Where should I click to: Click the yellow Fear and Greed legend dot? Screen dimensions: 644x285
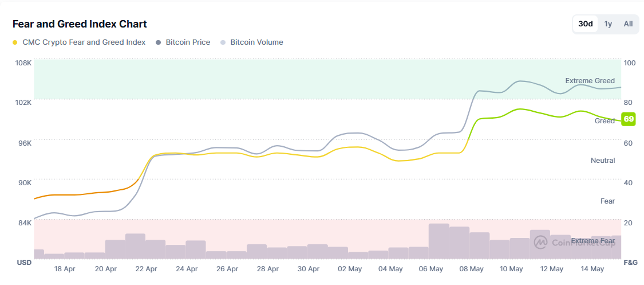click(15, 42)
